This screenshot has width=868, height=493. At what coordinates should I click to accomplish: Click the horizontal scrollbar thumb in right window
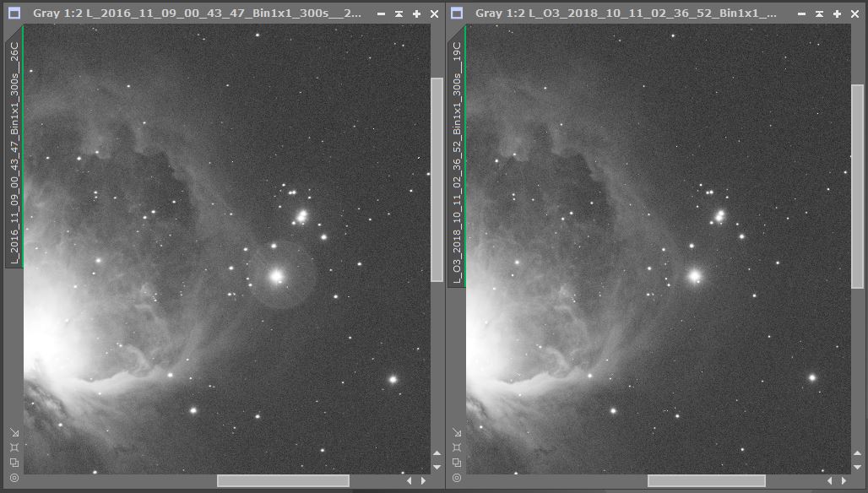click(x=707, y=481)
